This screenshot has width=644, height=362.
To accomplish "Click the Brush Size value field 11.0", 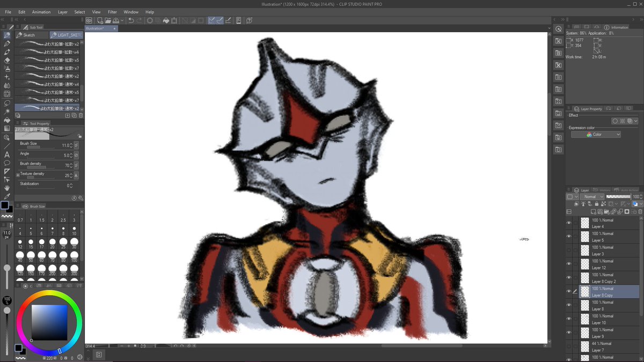I will point(67,145).
